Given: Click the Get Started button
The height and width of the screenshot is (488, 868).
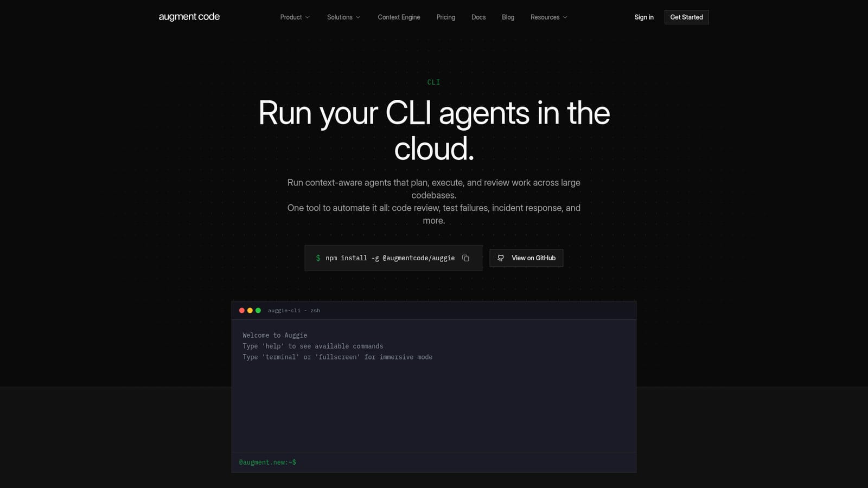Looking at the screenshot, I should [686, 17].
